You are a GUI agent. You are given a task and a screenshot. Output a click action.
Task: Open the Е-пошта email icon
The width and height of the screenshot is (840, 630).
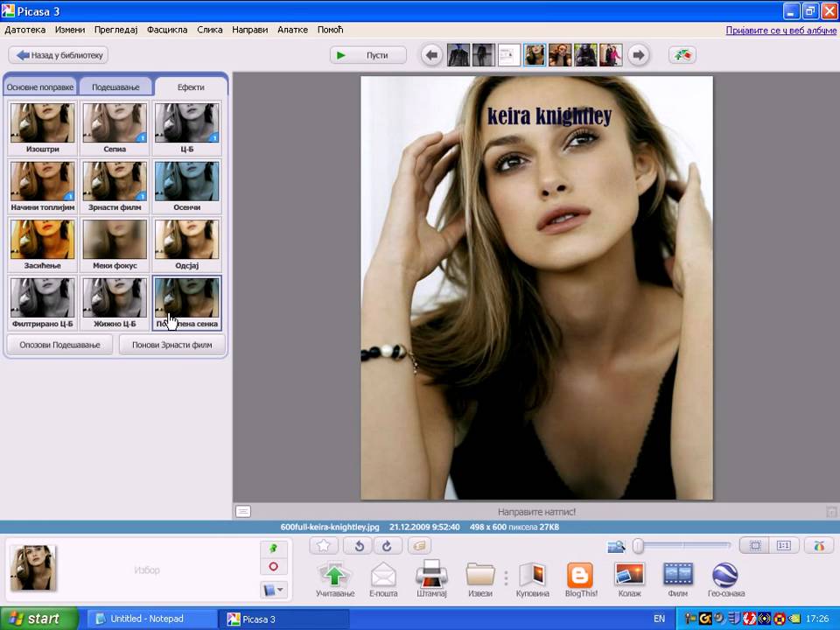(x=383, y=576)
